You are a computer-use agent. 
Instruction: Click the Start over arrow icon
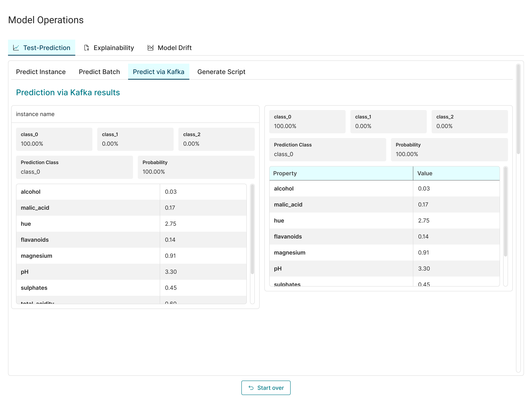tap(251, 388)
